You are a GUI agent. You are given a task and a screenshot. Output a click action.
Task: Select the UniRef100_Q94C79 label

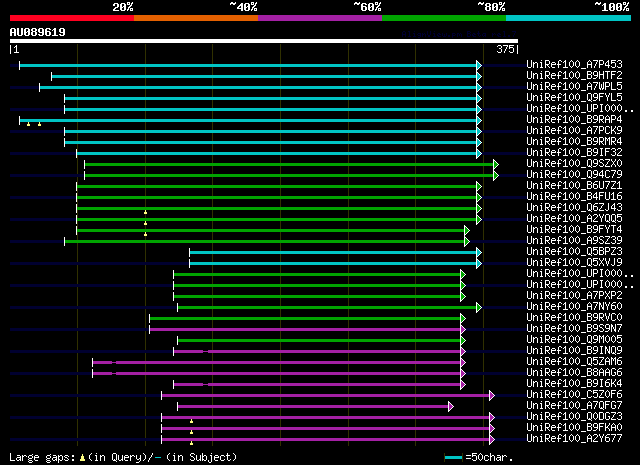[574, 175]
